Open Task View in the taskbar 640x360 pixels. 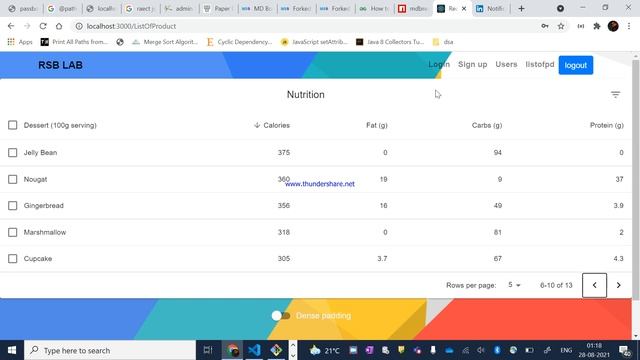click(x=208, y=350)
